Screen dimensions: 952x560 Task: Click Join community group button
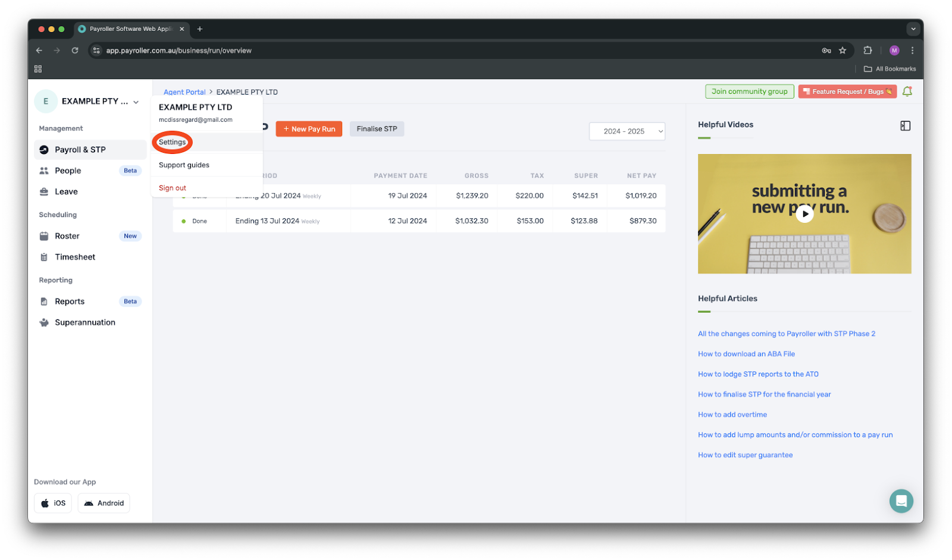(x=749, y=92)
